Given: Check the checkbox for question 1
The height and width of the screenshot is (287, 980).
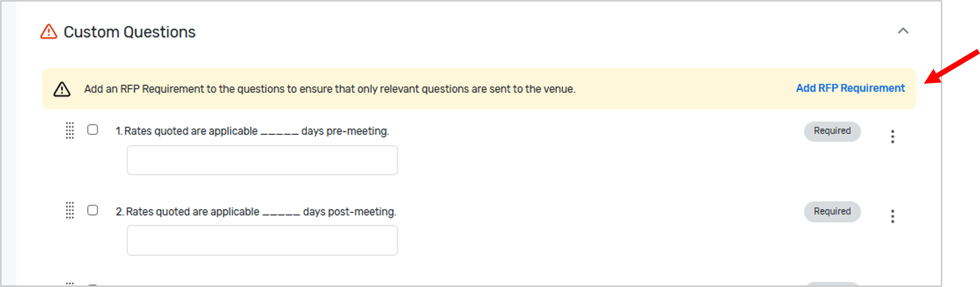Looking at the screenshot, I should (93, 130).
